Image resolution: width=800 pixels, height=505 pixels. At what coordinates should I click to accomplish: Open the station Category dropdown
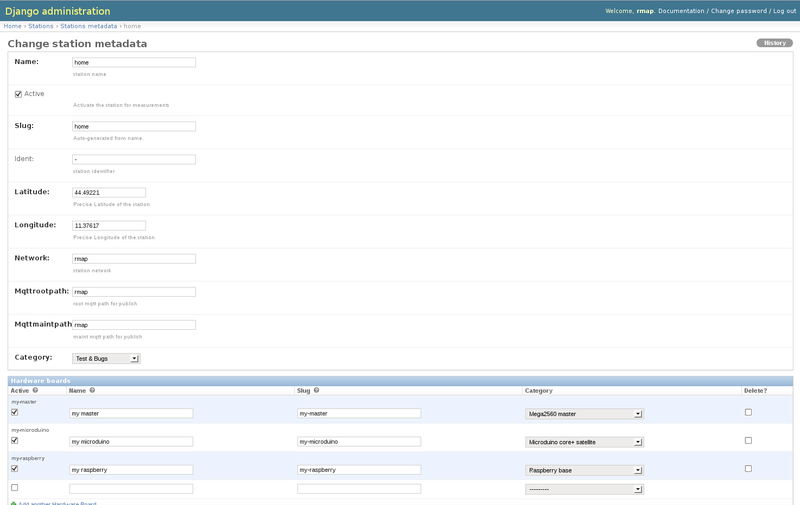106,358
